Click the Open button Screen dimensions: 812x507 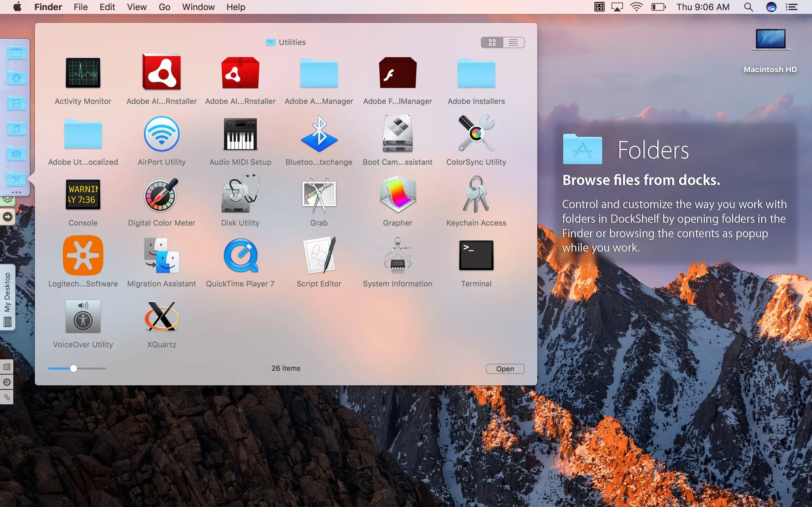pos(505,369)
